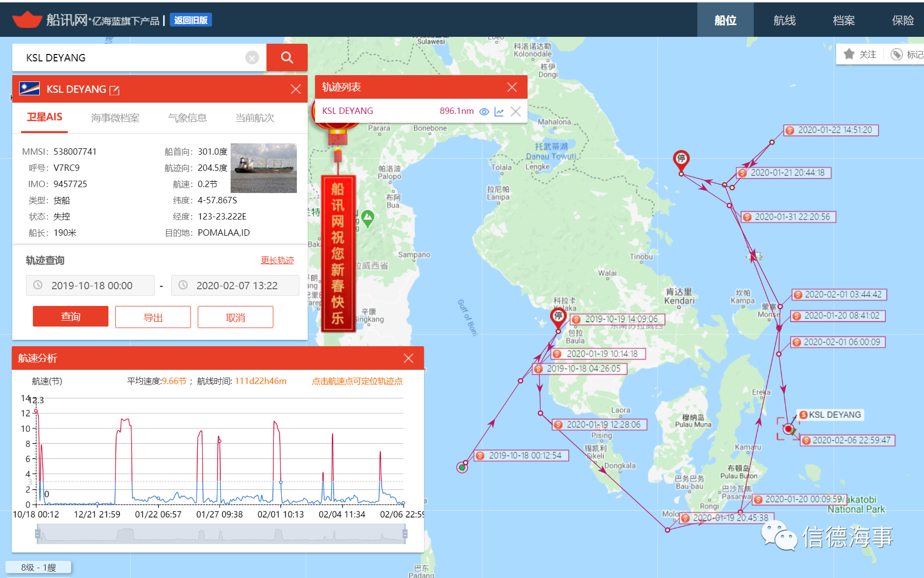Click track label 2020-01-19 12:28:06

tap(600, 425)
